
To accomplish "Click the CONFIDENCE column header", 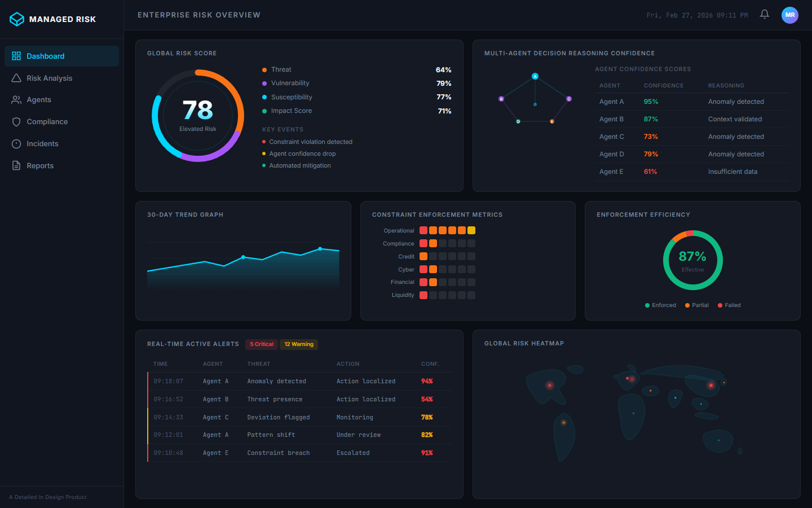I will tap(664, 86).
